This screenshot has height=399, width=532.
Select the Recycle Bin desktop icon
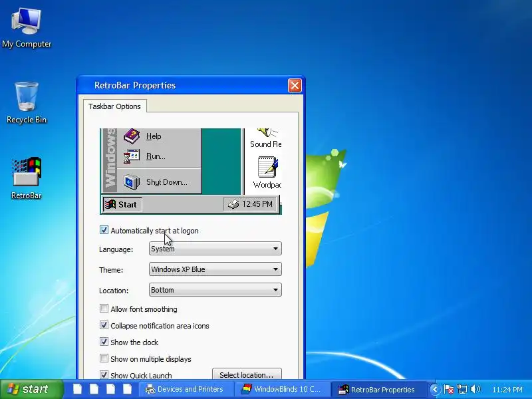27,103
